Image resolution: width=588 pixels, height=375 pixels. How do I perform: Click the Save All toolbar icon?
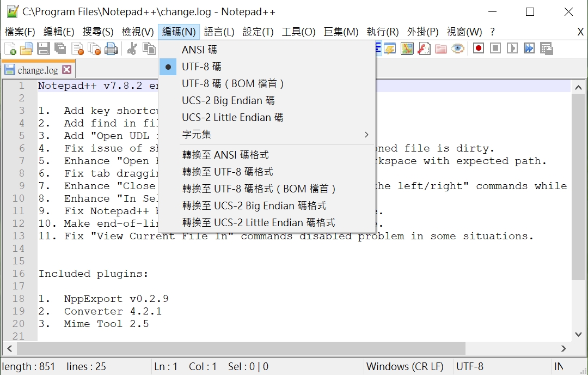(x=60, y=49)
